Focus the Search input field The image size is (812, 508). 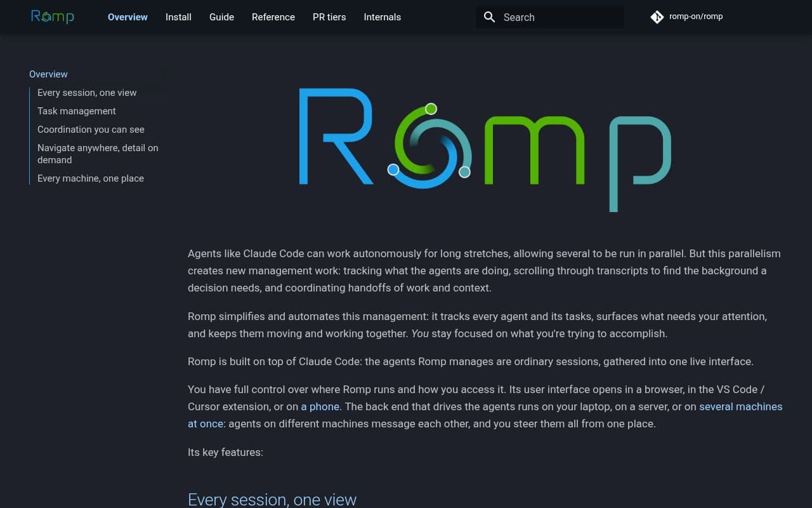tap(550, 17)
